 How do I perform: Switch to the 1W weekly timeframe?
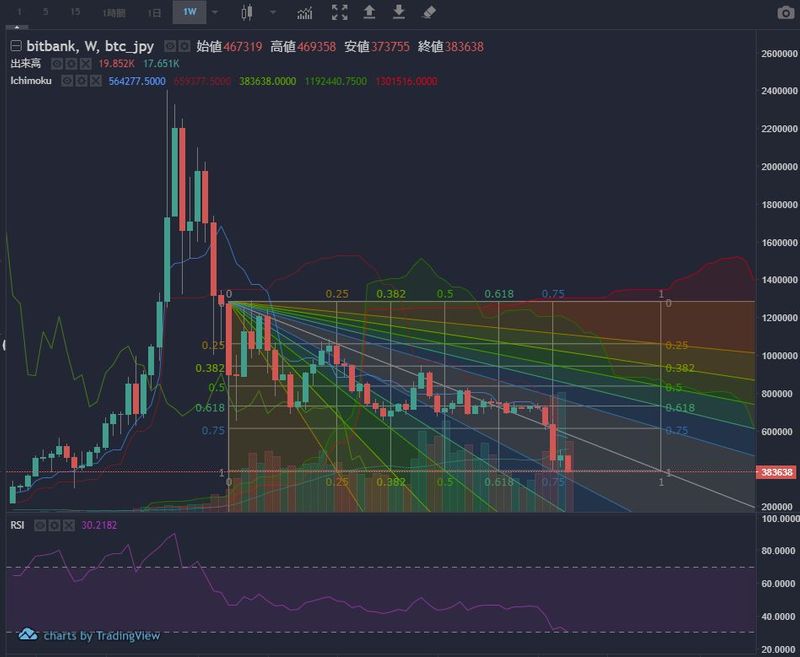(x=188, y=13)
